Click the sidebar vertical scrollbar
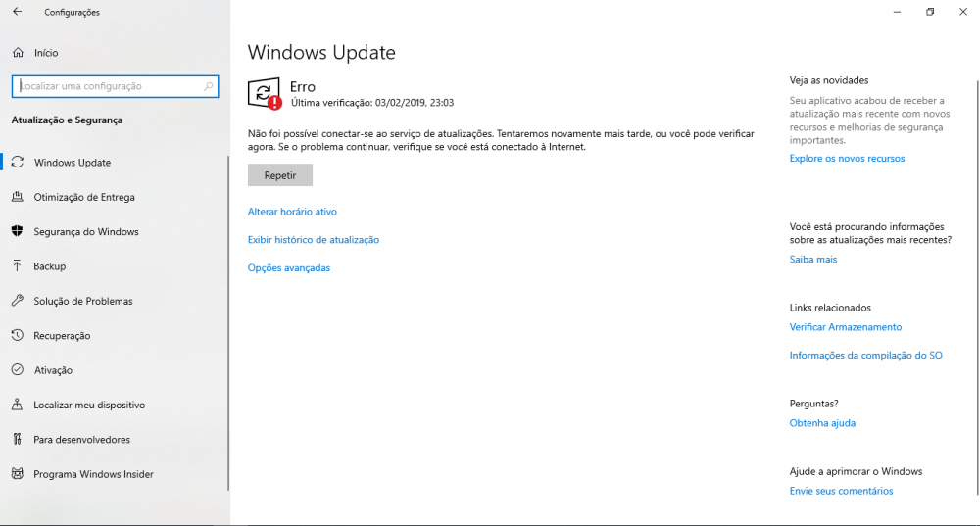The height and width of the screenshot is (526, 980). coord(228,323)
